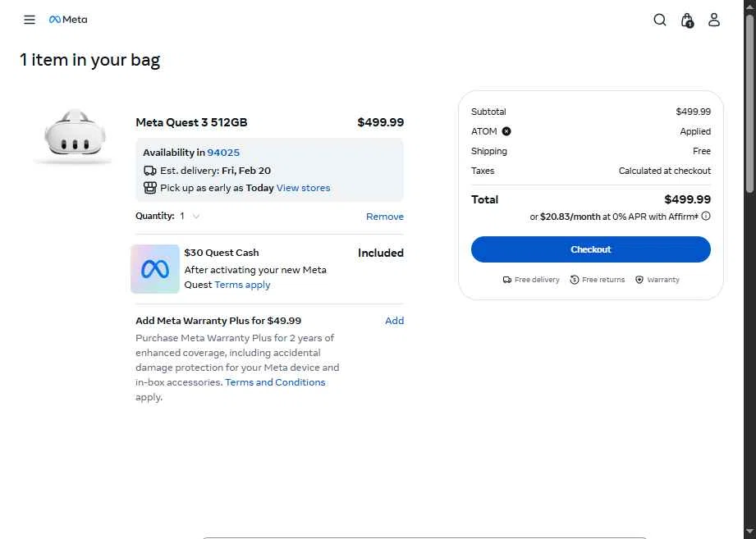Open the account profile icon
756x539 pixels.
pyautogui.click(x=714, y=20)
